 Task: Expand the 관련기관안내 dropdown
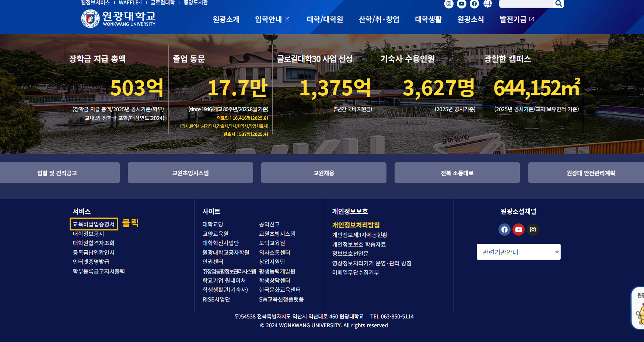(x=518, y=252)
